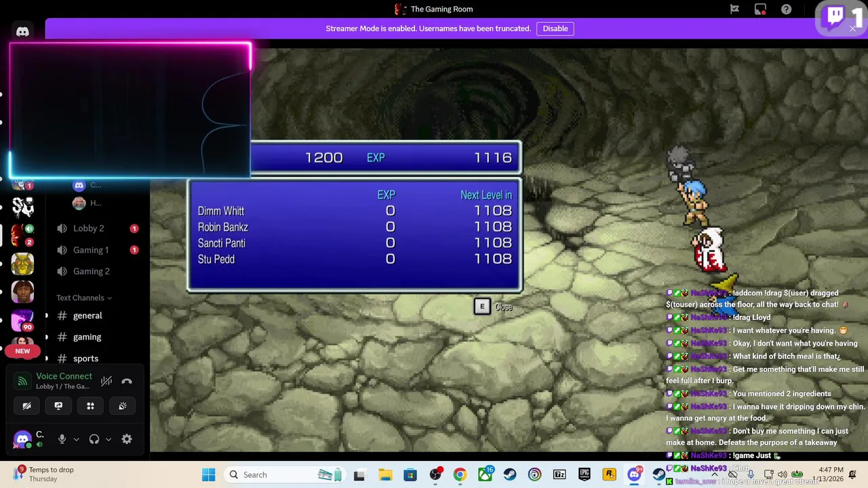
Task: Open the Windows Start menu
Action: [208, 474]
